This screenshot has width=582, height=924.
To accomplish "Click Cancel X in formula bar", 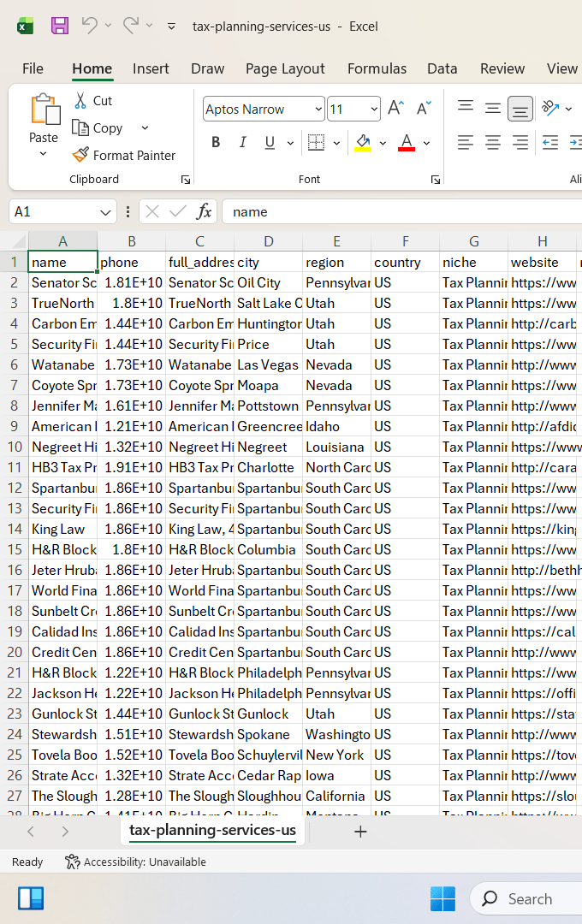I will [x=152, y=211].
